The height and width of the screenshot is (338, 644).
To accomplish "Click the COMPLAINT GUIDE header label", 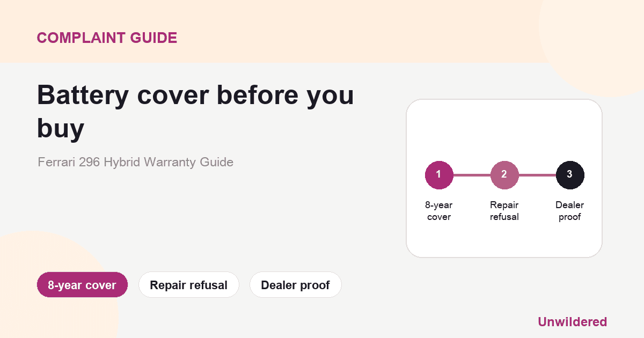I will pyautogui.click(x=107, y=38).
